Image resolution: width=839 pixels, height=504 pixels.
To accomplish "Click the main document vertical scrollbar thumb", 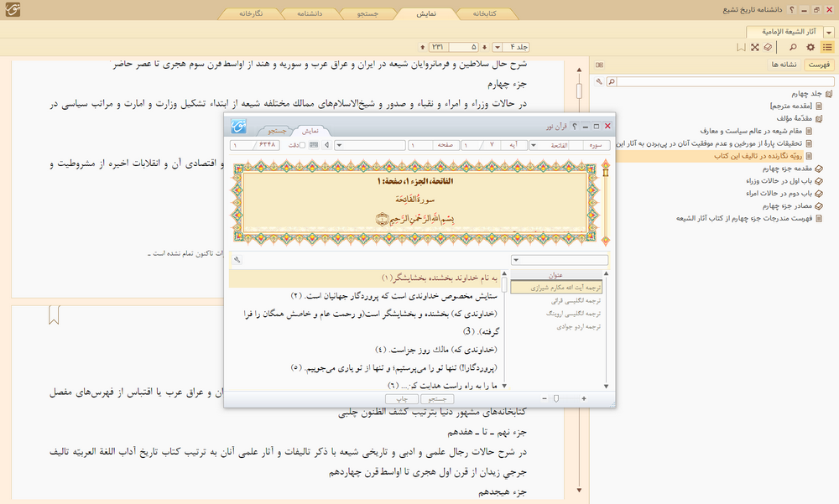I will tap(579, 91).
